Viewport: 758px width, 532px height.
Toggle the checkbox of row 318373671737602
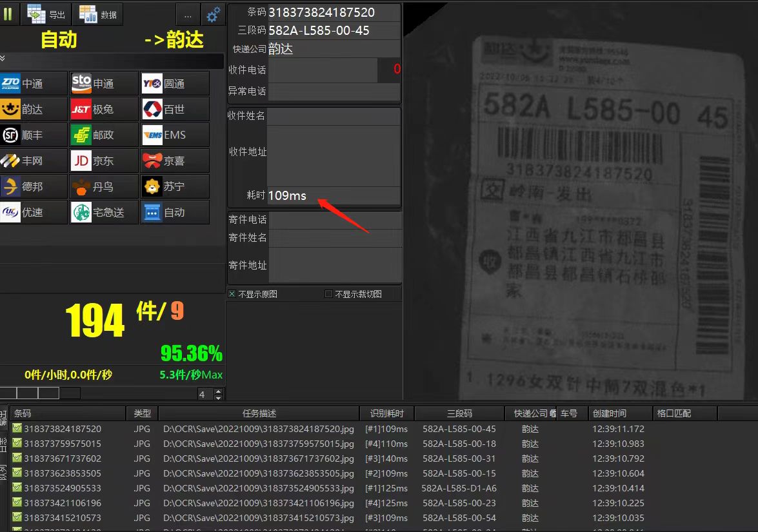[17, 458]
